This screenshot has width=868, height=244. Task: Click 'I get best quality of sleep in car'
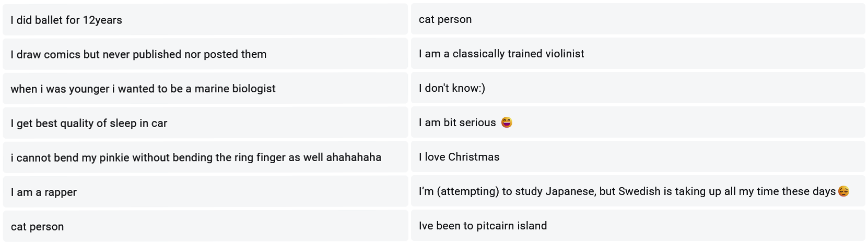point(89,123)
